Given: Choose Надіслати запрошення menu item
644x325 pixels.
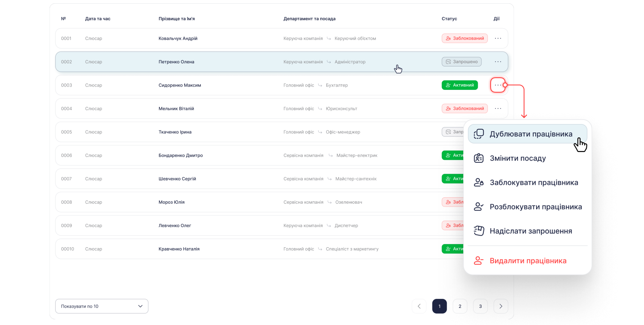Looking at the screenshot, I should pyautogui.click(x=527, y=231).
